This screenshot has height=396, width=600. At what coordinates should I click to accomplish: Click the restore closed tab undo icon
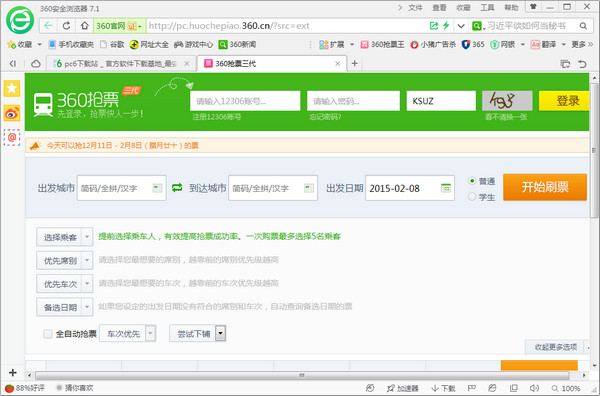tap(582, 64)
